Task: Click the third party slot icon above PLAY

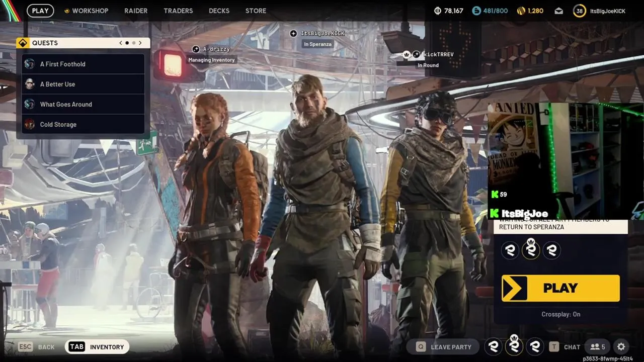Action: coord(552,250)
